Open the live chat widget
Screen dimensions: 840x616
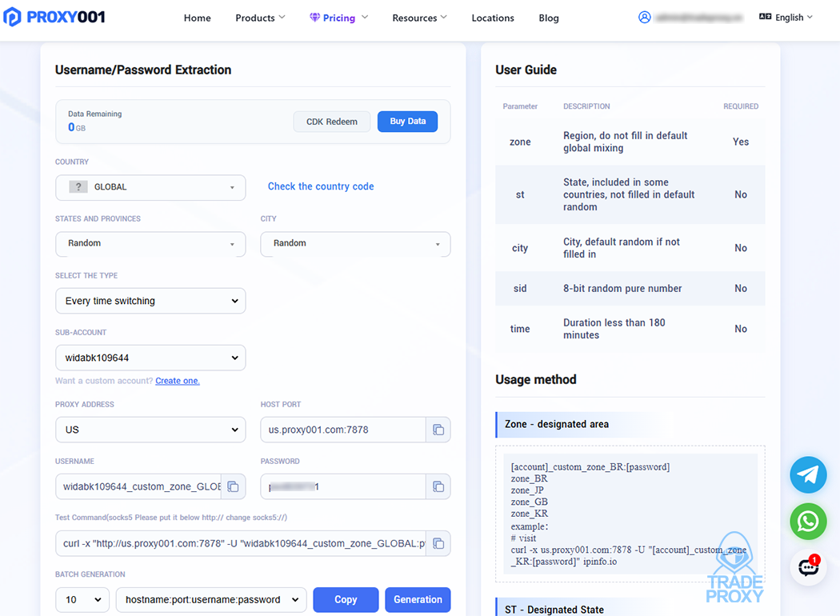pyautogui.click(x=808, y=567)
